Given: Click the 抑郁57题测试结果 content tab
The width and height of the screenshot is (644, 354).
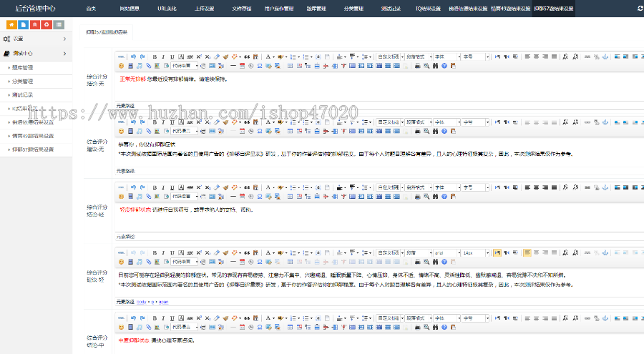Looking at the screenshot, I should click(107, 32).
